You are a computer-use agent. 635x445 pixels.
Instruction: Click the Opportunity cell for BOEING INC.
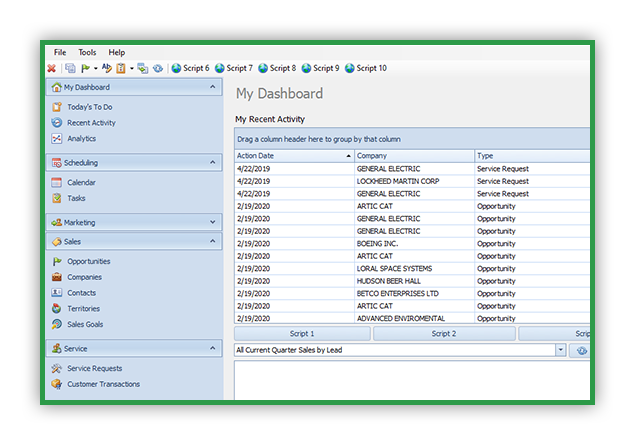pyautogui.click(x=532, y=243)
